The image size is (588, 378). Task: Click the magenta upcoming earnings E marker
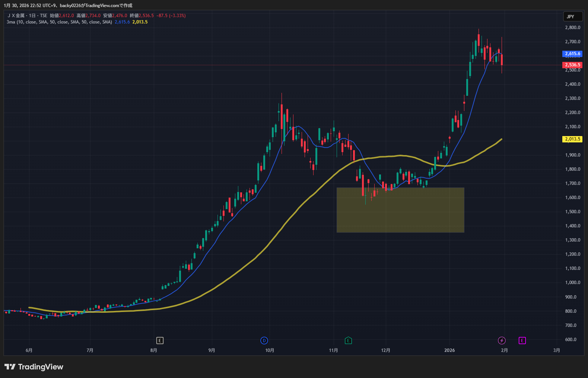(522, 340)
